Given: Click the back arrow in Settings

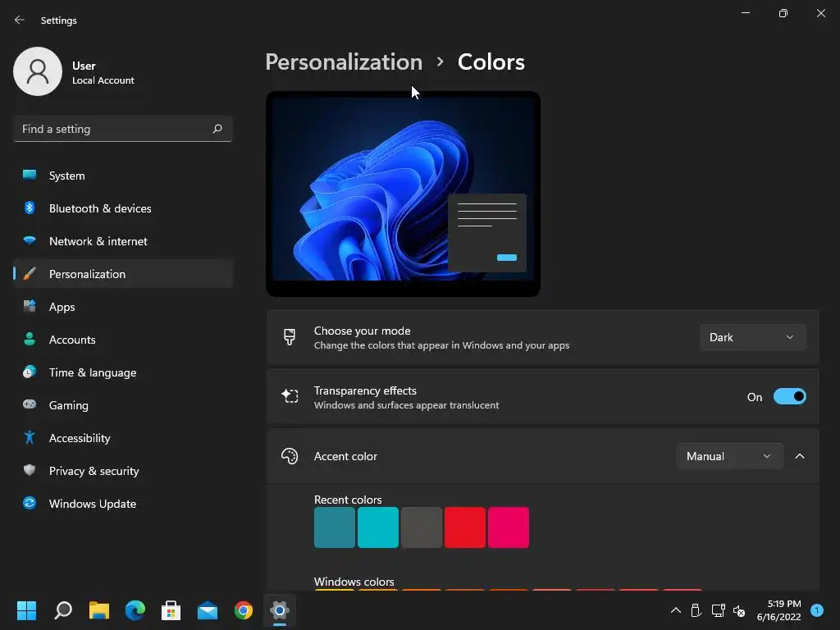Looking at the screenshot, I should 20,20.
